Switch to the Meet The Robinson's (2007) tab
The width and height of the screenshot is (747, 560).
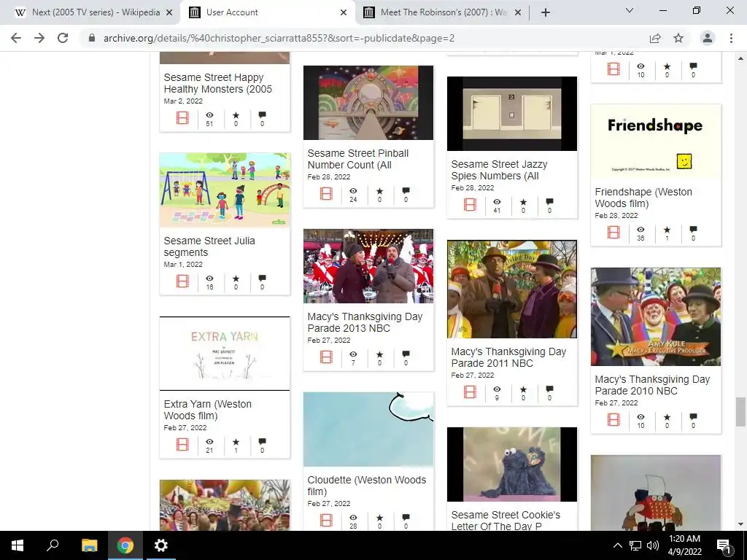click(443, 12)
